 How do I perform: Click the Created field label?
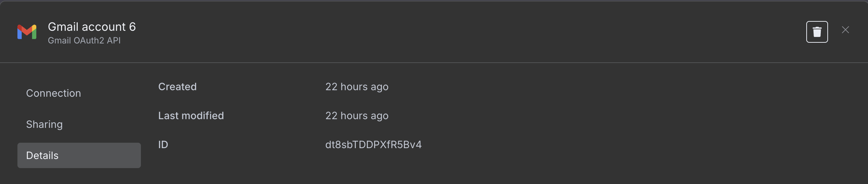pyautogui.click(x=177, y=87)
